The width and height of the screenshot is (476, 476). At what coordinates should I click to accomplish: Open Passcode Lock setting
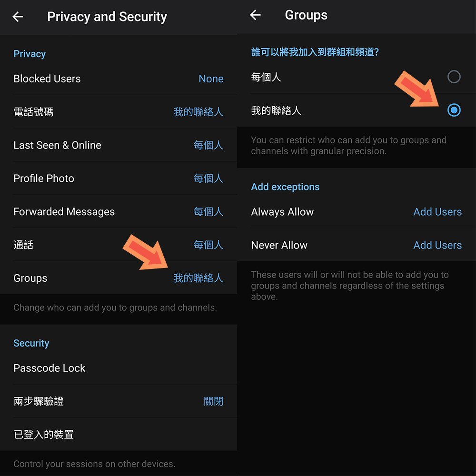(x=50, y=368)
